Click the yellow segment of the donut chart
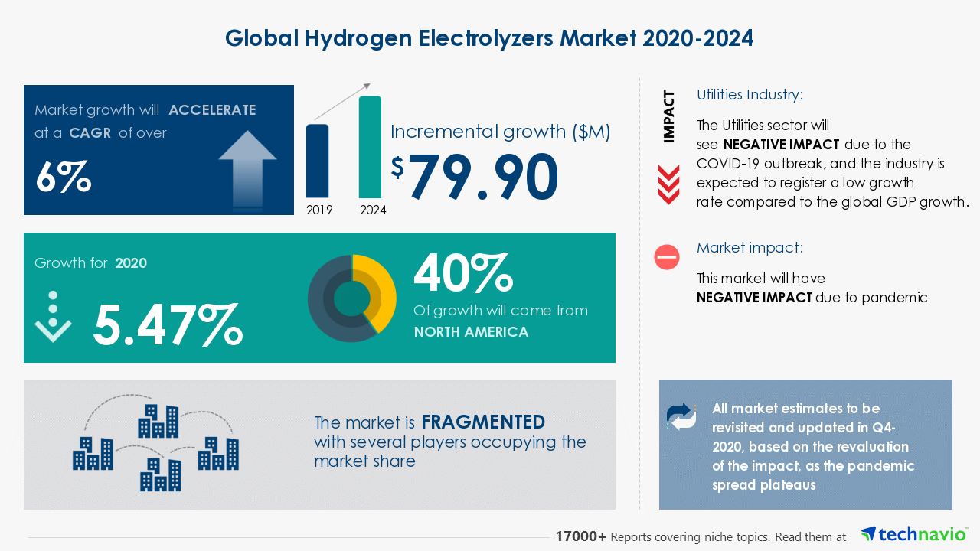The width and height of the screenshot is (980, 551). 381,291
